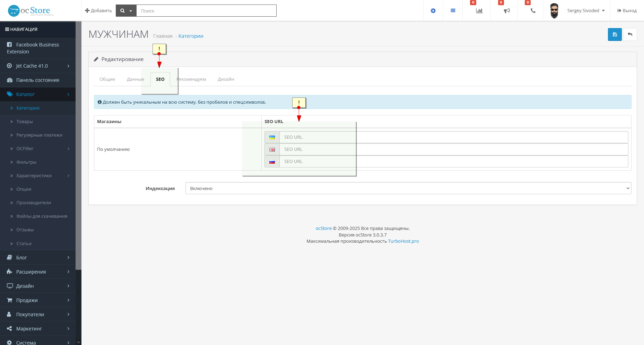Collapse the Каталог menu section

click(x=38, y=94)
